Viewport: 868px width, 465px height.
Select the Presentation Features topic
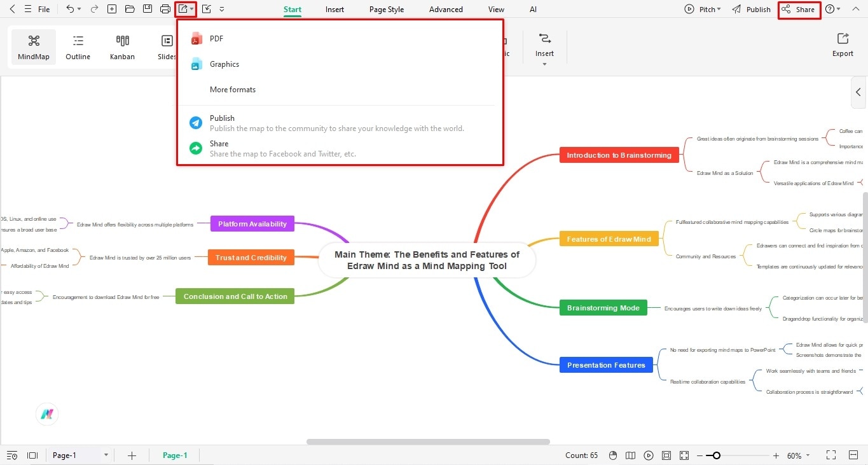click(x=606, y=365)
